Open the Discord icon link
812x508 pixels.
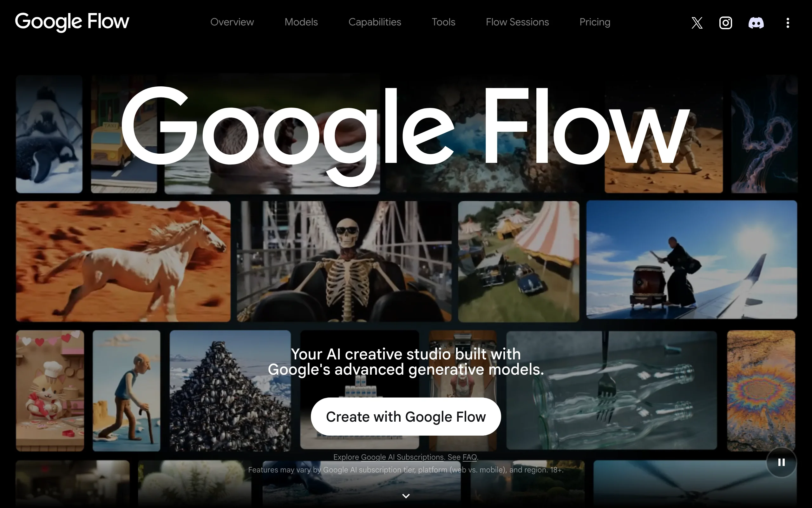(756, 23)
